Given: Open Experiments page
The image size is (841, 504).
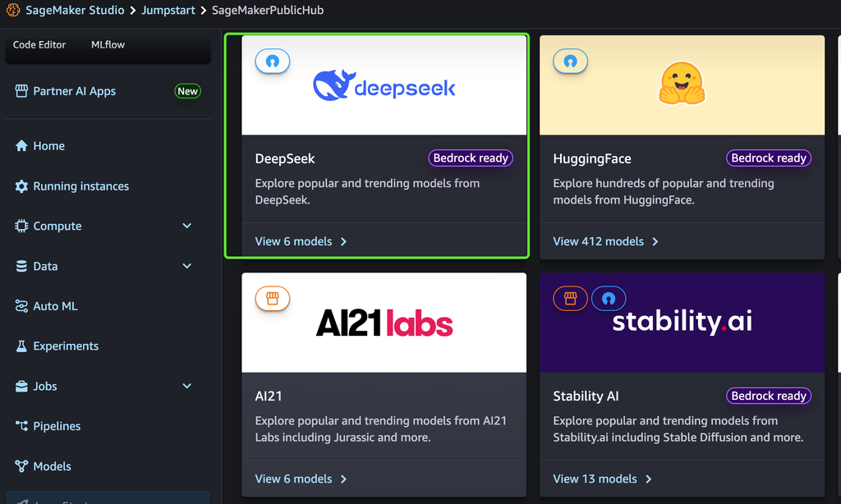Looking at the screenshot, I should (x=66, y=346).
